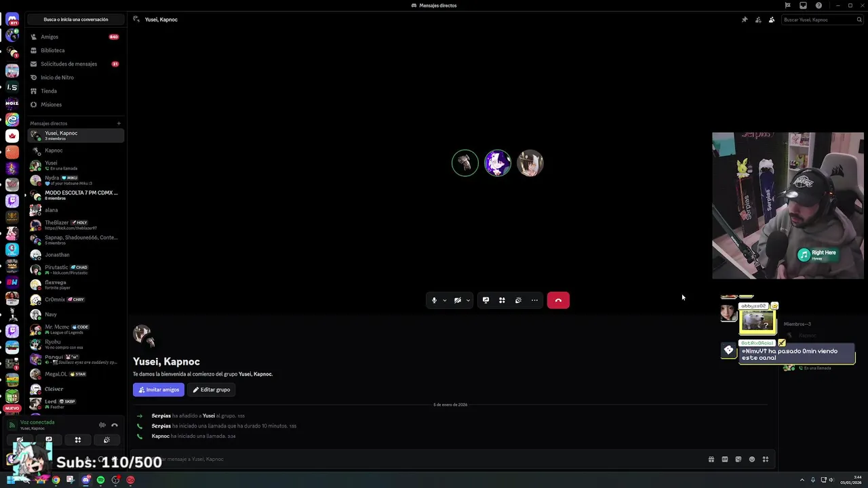Open soundboard button in voice connected panel
Screen dimensions: 868x488
coord(106,440)
